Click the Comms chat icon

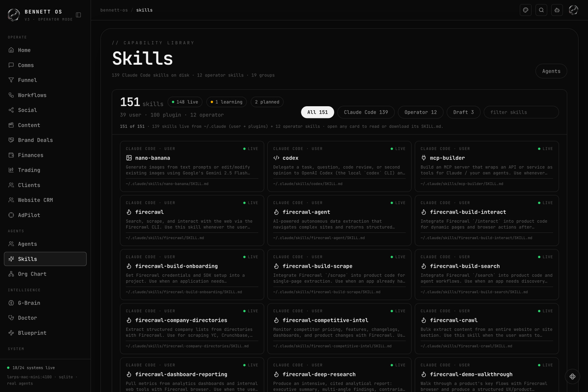[11, 65]
